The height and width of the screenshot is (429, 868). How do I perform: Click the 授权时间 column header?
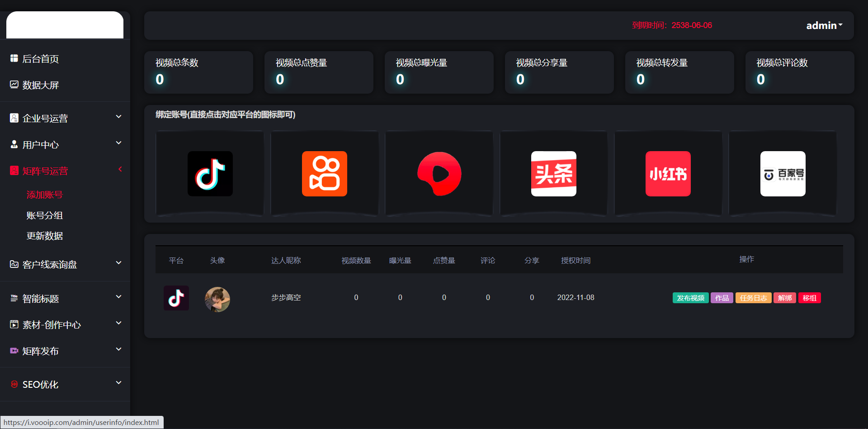click(x=576, y=260)
